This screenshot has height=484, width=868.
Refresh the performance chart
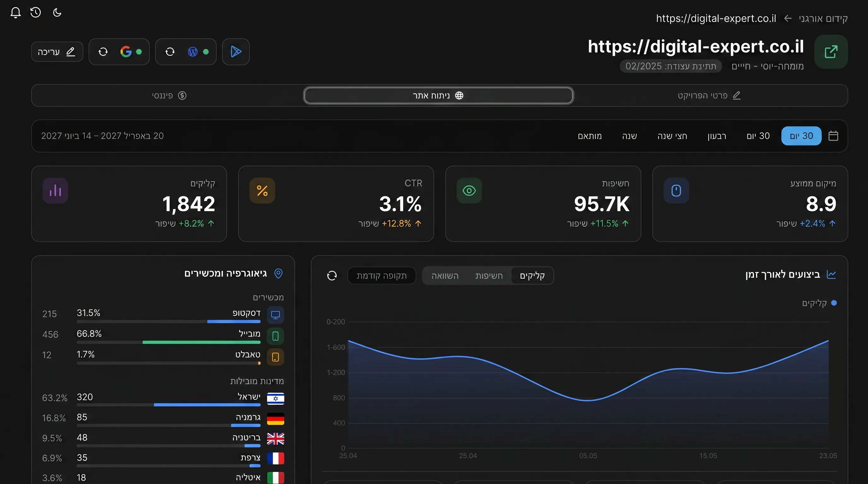pos(332,276)
